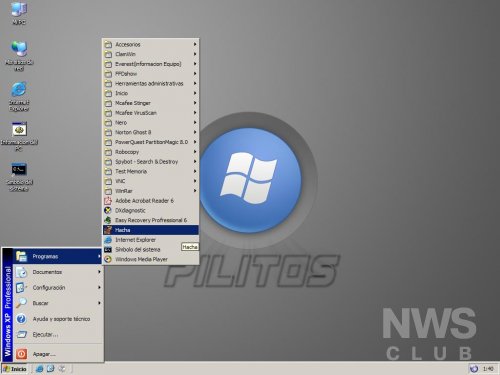Select PowerQuest PartitionMagic 8.0 entry
The height and width of the screenshot is (375, 500).
coord(151,142)
